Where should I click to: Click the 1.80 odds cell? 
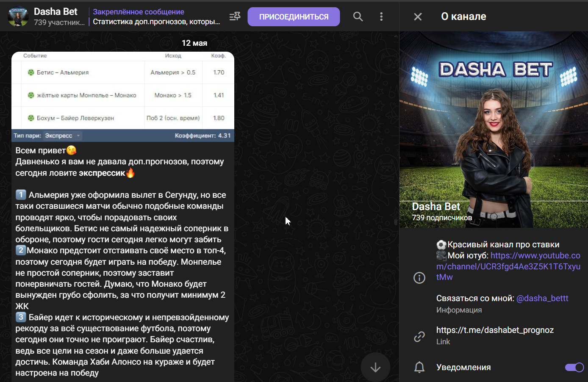click(219, 118)
